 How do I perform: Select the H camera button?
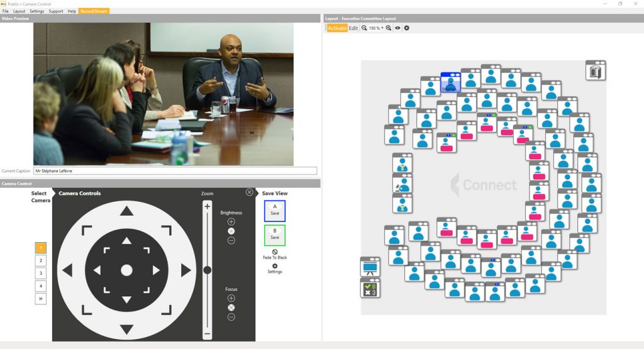(x=41, y=299)
